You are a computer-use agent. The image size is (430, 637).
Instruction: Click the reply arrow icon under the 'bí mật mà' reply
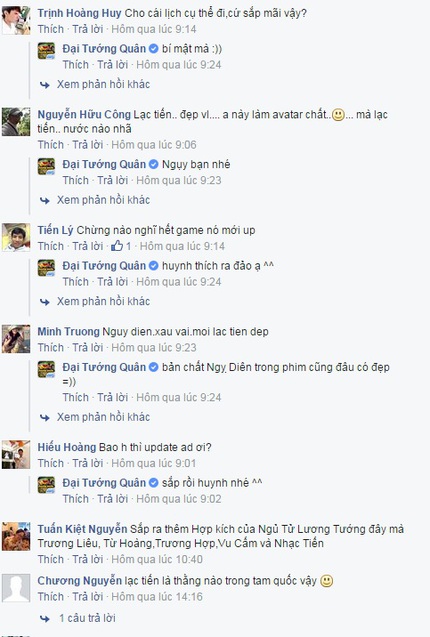click(45, 85)
